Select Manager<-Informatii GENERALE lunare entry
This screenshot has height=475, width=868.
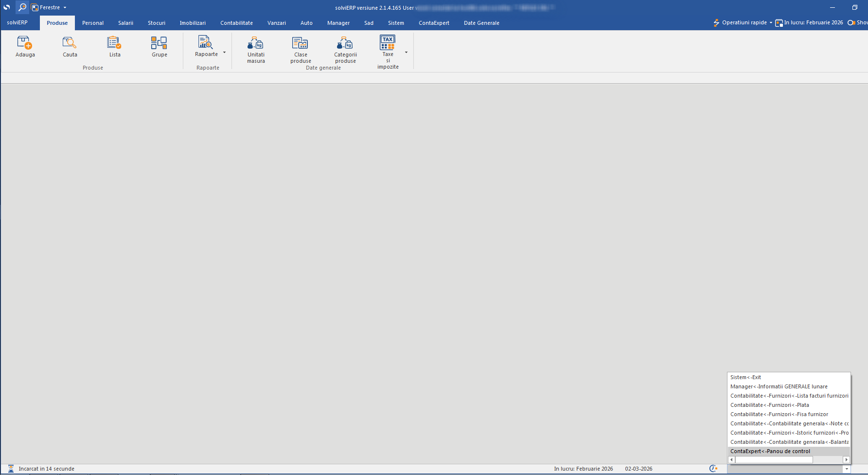779,386
